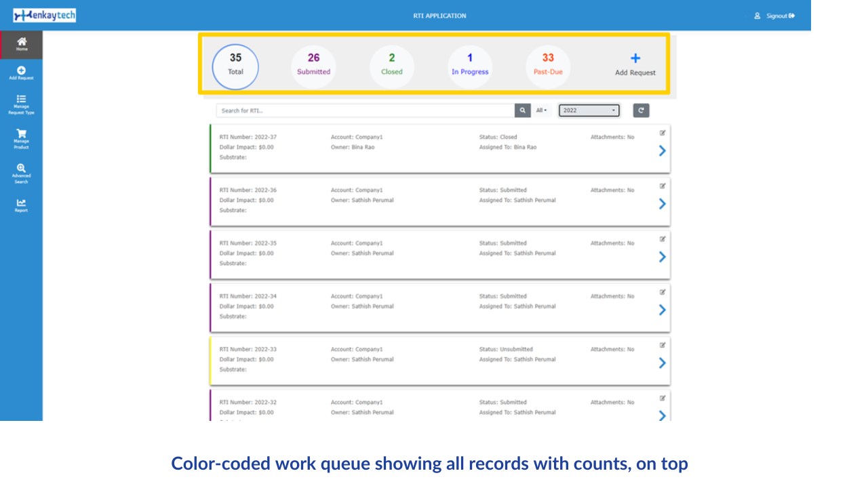868x488 pixels.
Task: Filter by Submitted 26 records
Action: coord(313,66)
